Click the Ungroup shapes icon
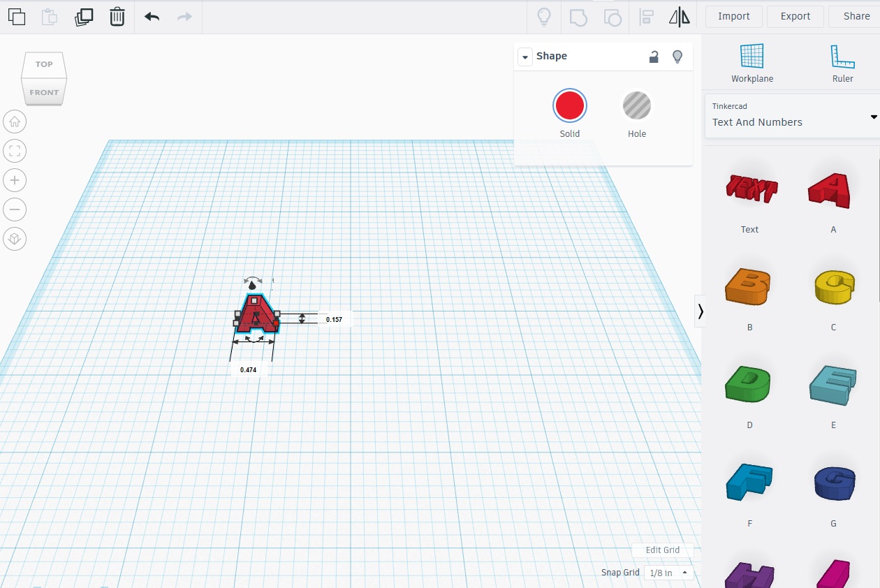This screenshot has width=880, height=588. click(x=613, y=17)
